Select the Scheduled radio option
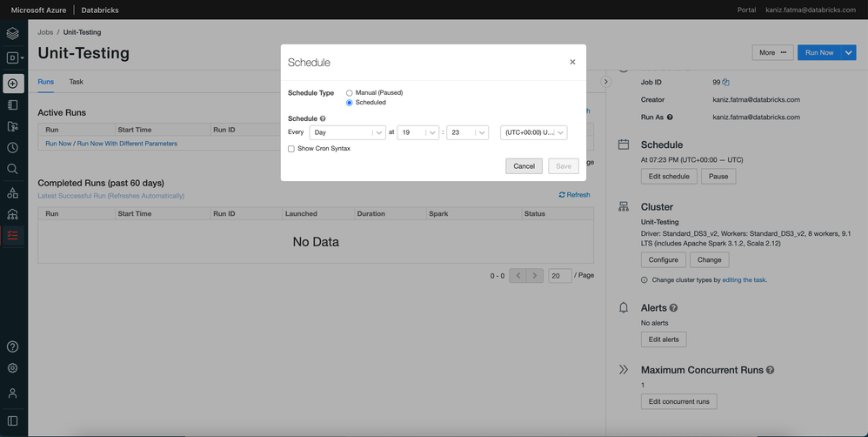 click(x=350, y=103)
